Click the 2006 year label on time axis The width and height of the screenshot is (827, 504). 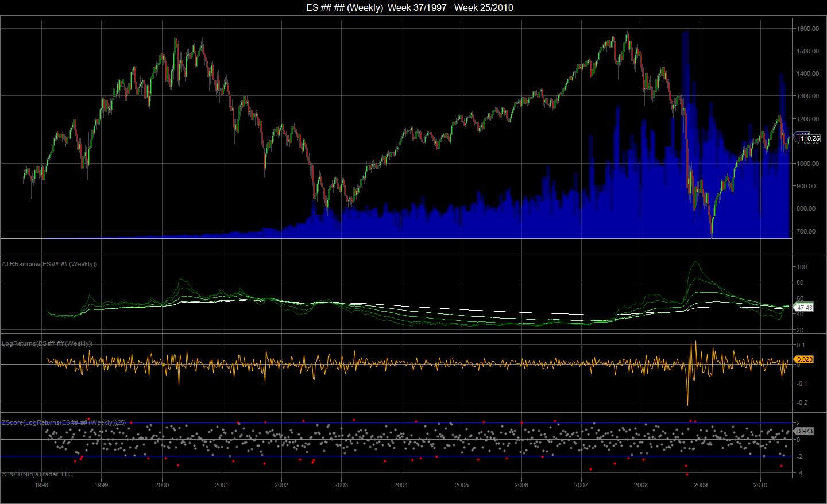[521, 485]
